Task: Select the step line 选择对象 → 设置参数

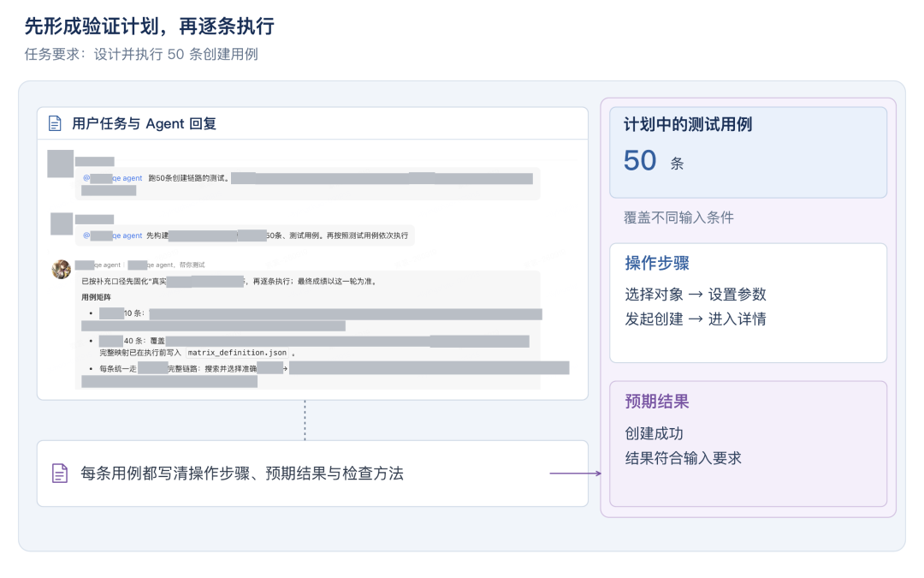Action: click(x=696, y=295)
